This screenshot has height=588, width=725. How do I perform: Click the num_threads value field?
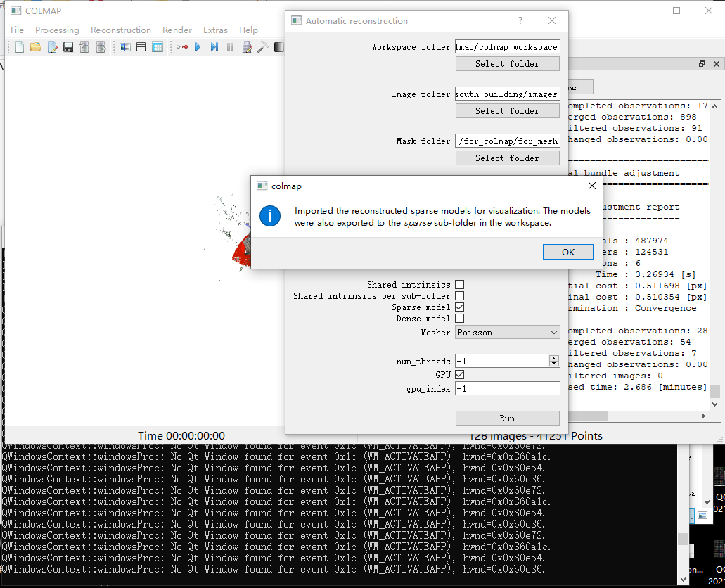tap(502, 362)
